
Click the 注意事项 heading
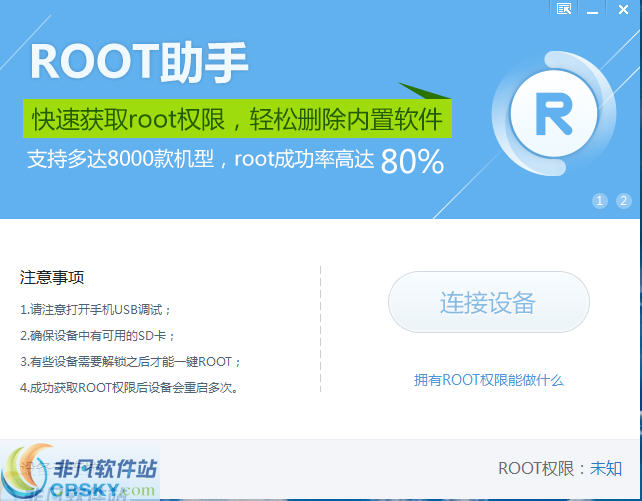click(x=51, y=277)
